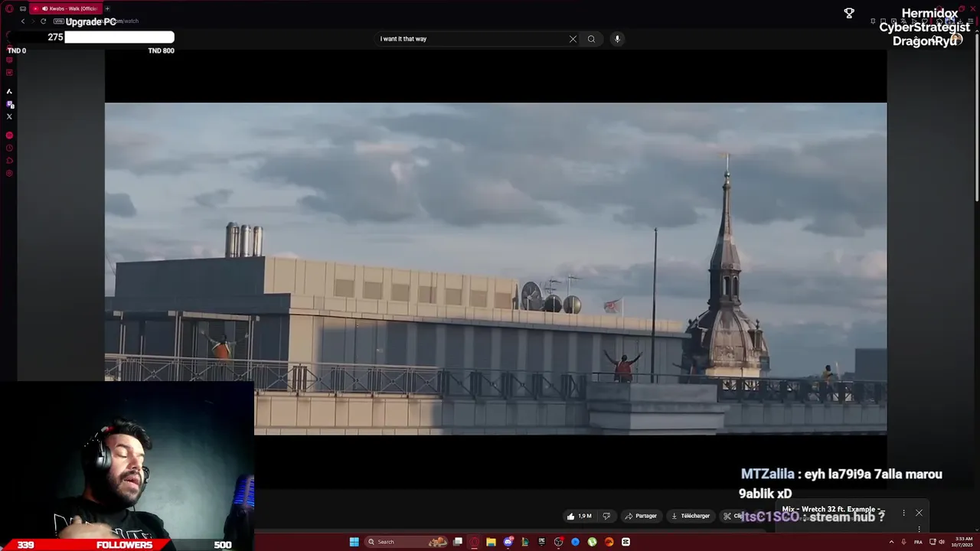Open Task View in the taskbar
The height and width of the screenshot is (551, 980).
click(x=458, y=542)
